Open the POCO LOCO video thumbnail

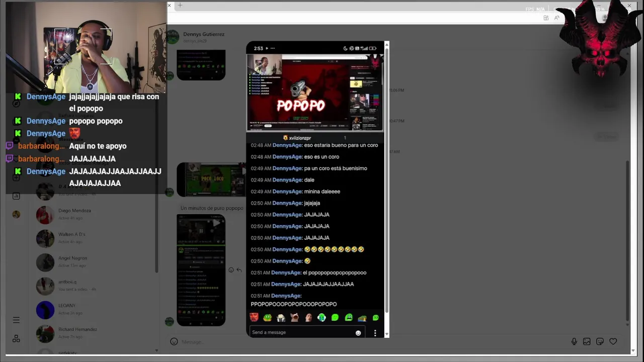[x=210, y=179]
